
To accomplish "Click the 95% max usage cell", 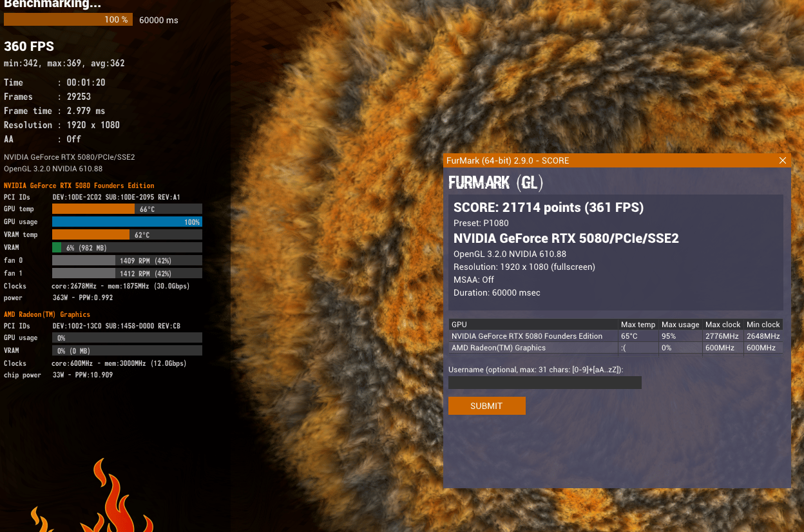I will point(669,336).
